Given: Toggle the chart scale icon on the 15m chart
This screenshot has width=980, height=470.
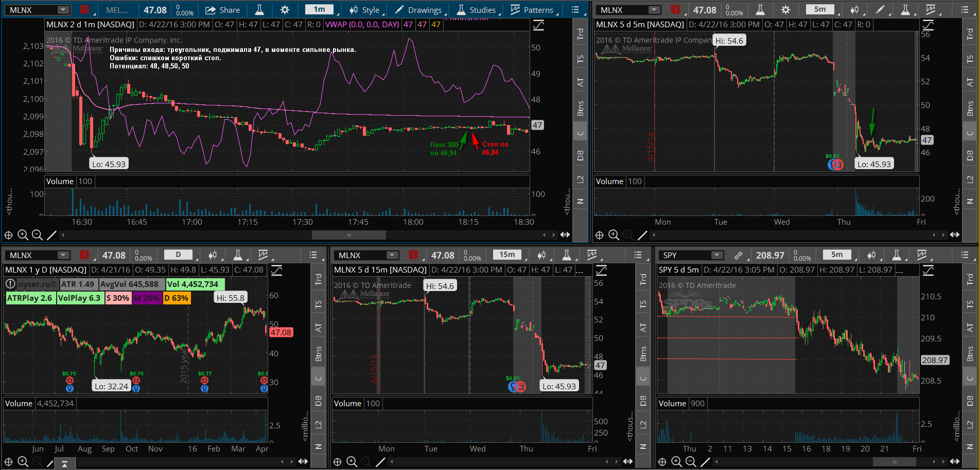Looking at the screenshot, I should click(x=601, y=270).
